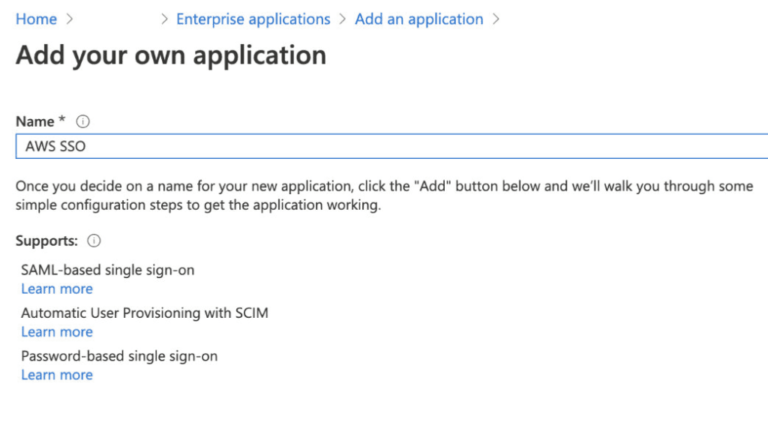Select Automatic User Provisioning with SCIM text
This screenshot has width=768, height=437.
(145, 313)
